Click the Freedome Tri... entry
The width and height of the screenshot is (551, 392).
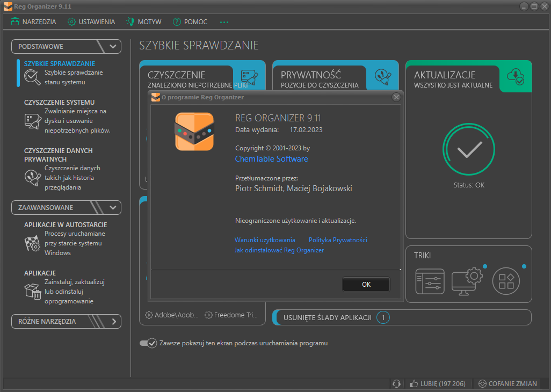point(231,315)
